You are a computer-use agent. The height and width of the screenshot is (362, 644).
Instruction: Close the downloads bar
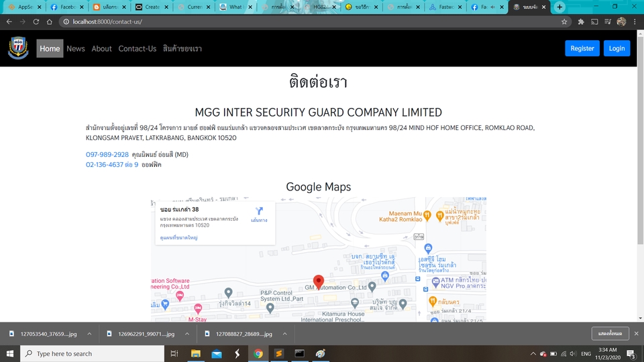pos(636,334)
